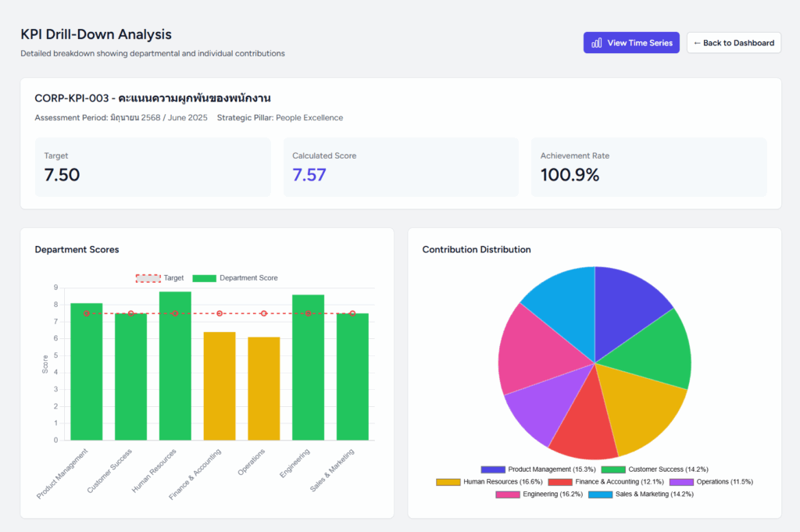
Task: Click the bar chart icon on View Time Series
Action: point(597,43)
